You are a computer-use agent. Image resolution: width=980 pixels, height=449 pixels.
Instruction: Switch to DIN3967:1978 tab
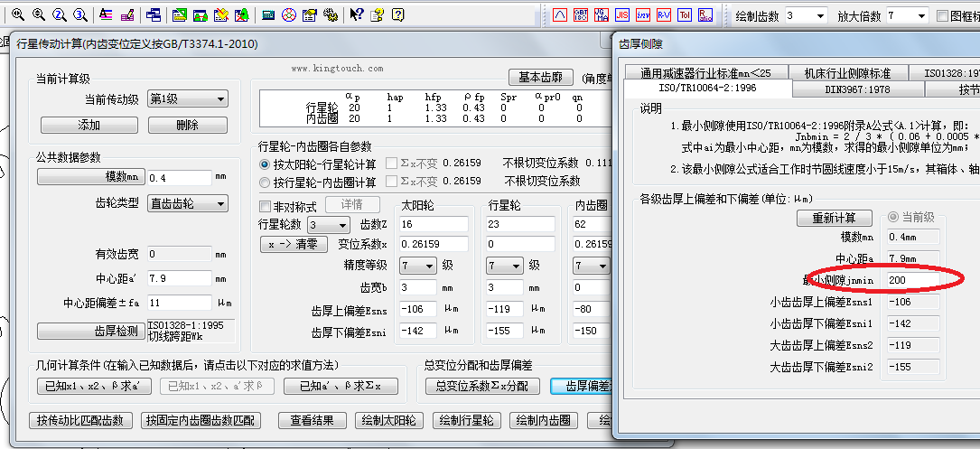[857, 89]
